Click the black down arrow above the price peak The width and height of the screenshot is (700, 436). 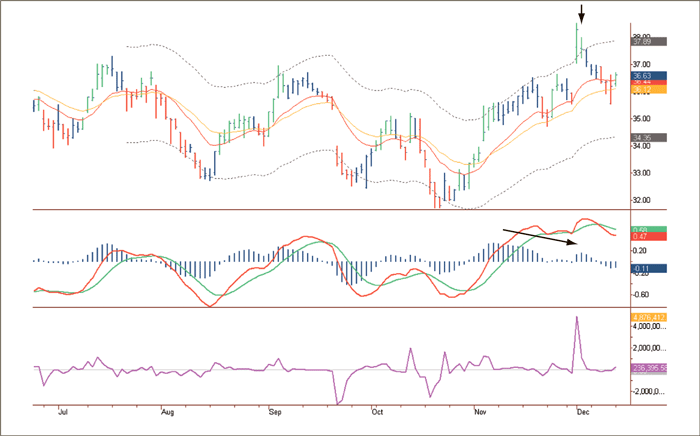580,14
